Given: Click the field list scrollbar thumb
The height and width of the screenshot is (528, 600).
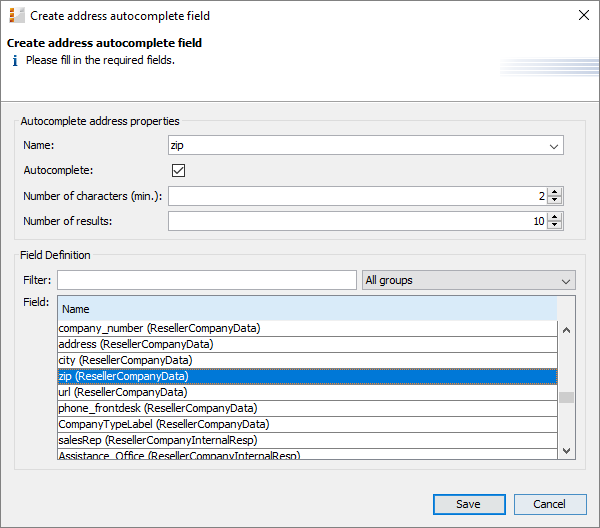Looking at the screenshot, I should [x=566, y=398].
